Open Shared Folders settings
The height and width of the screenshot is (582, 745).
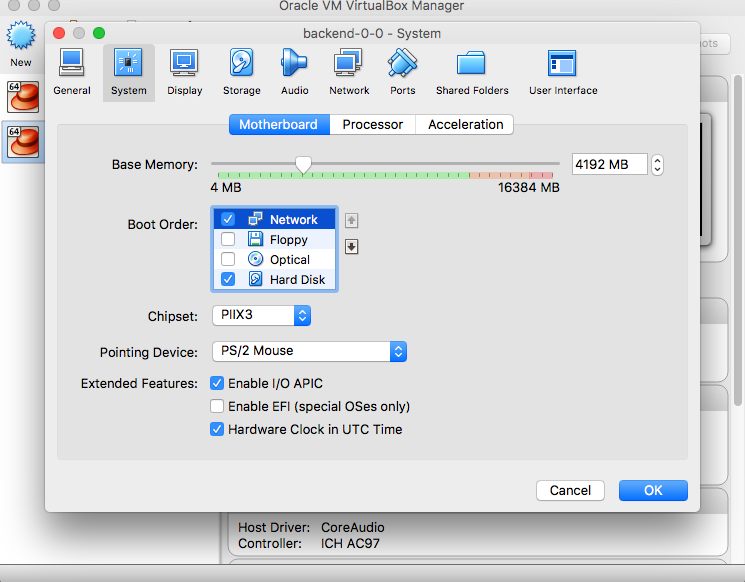pos(472,72)
